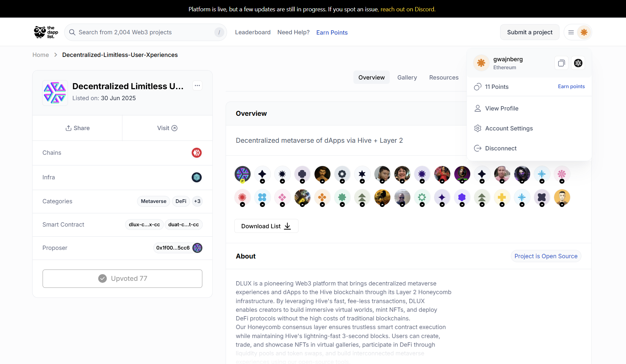Click Download List button
The height and width of the screenshot is (364, 626).
click(266, 226)
